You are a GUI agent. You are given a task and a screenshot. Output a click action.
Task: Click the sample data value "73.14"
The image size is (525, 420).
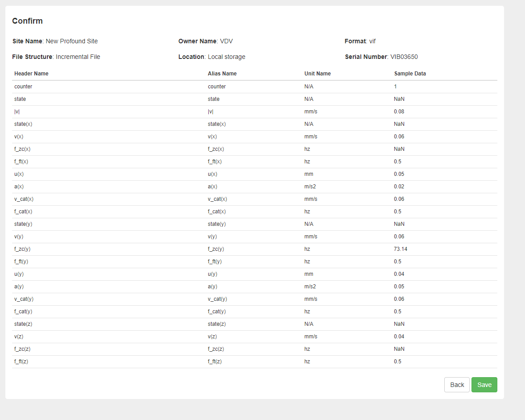click(401, 249)
